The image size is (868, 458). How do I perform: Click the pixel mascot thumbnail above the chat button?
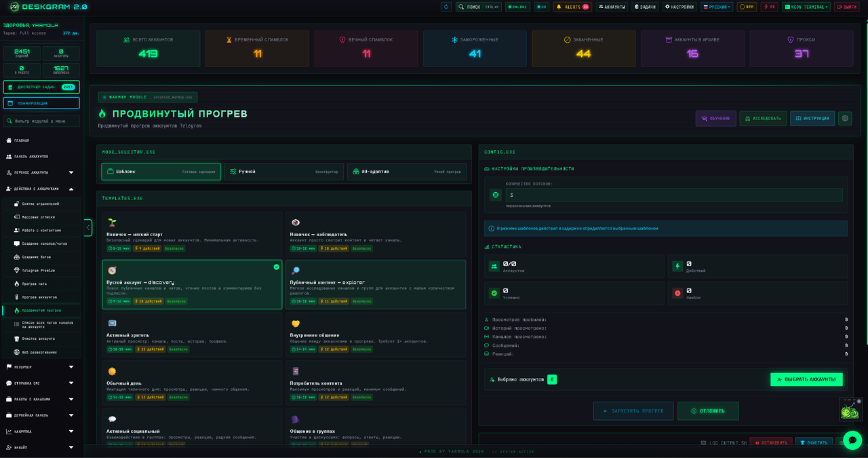pos(850,409)
